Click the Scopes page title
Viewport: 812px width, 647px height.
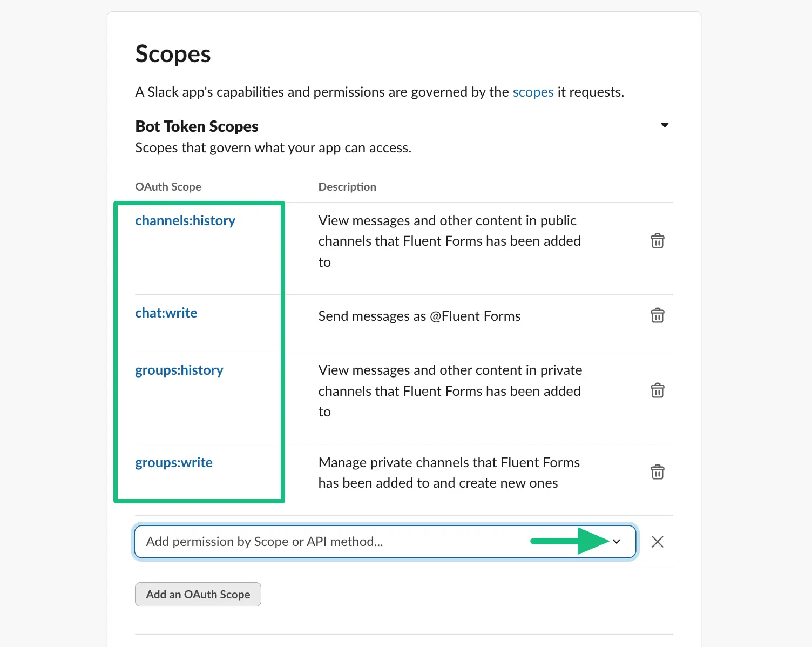(x=173, y=53)
